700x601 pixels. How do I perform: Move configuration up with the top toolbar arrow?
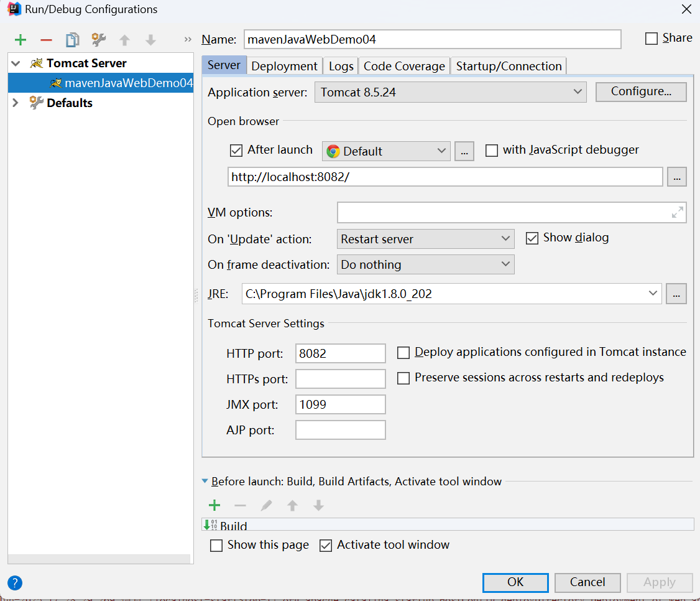(124, 40)
